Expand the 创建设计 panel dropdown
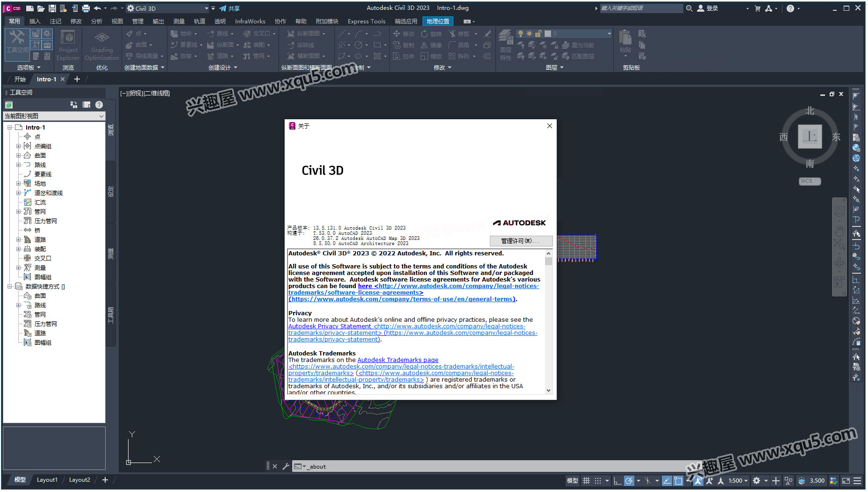868x492 pixels. pos(223,68)
